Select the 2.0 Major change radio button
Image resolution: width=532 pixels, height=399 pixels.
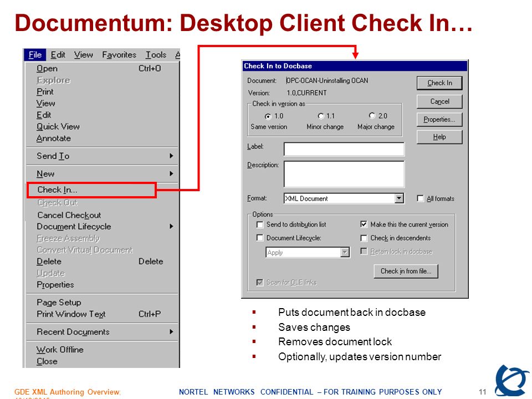tap(372, 116)
